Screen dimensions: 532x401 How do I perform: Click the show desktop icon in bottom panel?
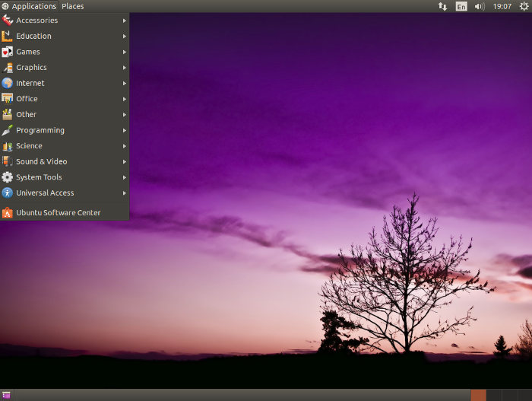pos(7,395)
